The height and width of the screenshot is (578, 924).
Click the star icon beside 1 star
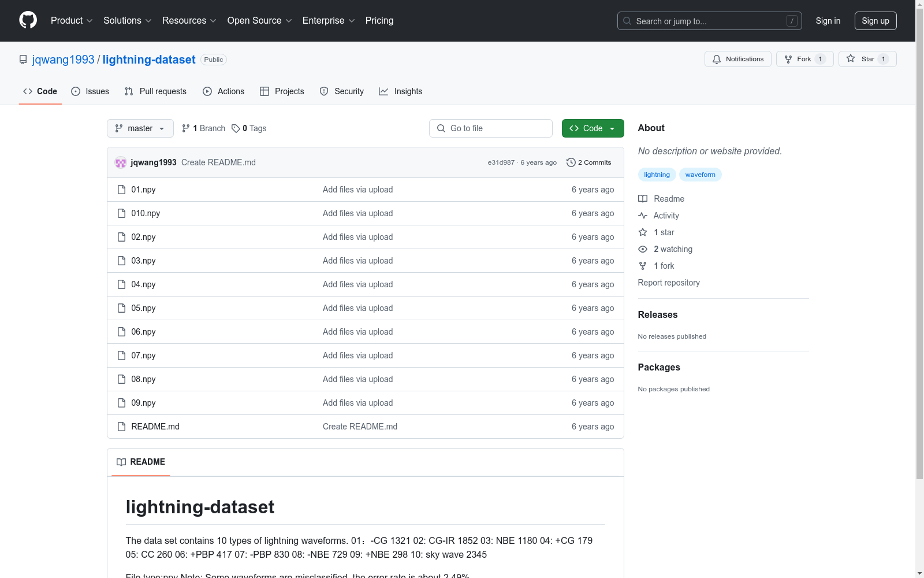pos(643,232)
